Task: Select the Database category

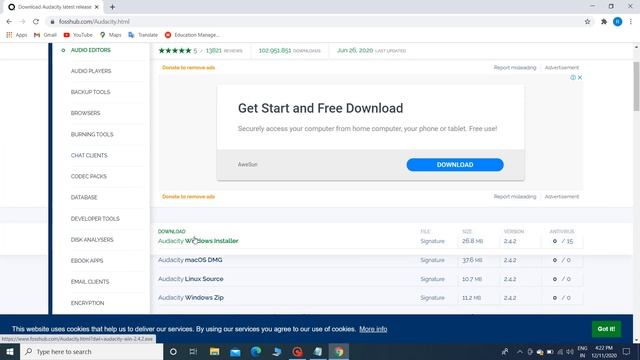Action: (x=84, y=198)
